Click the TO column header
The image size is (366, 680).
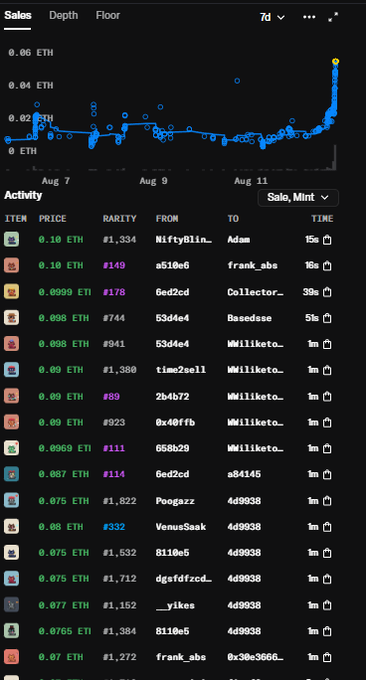[233, 219]
